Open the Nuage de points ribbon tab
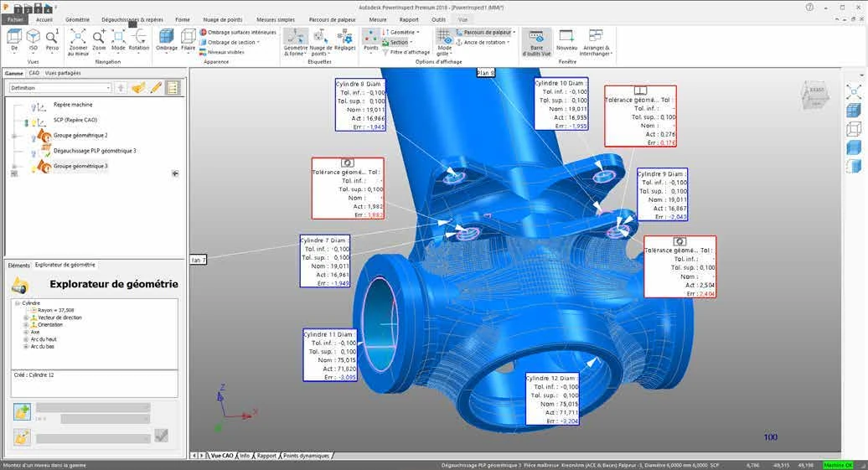 point(223,19)
